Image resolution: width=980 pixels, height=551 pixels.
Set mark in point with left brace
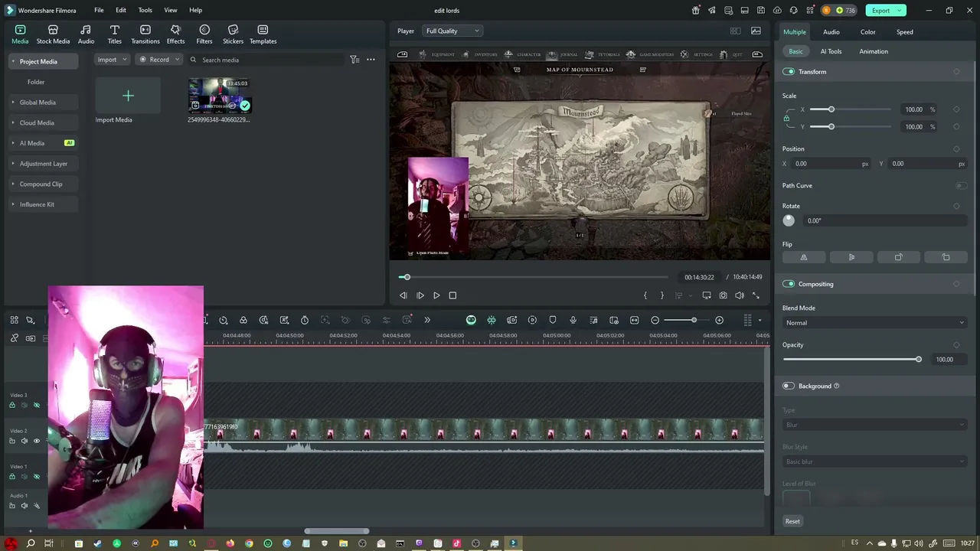pos(645,295)
